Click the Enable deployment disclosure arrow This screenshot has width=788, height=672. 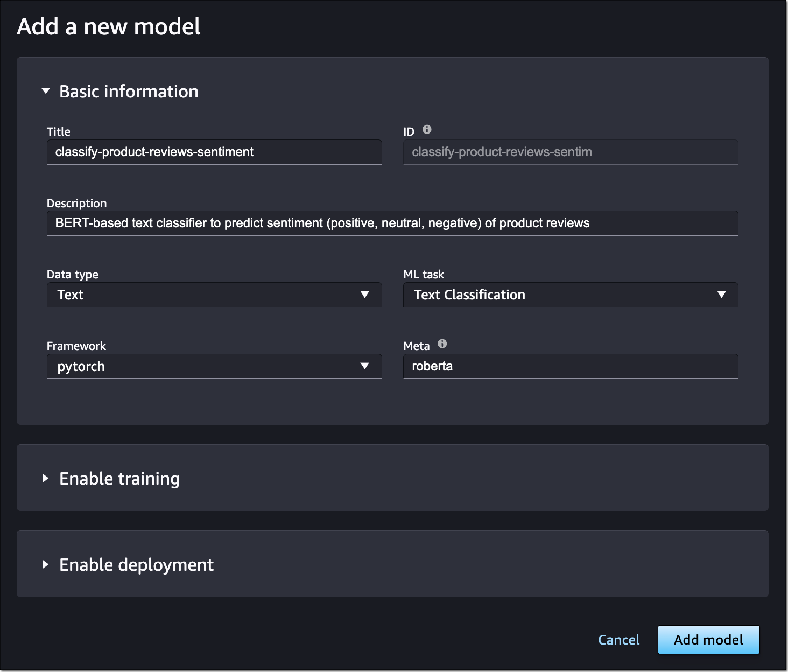(46, 564)
